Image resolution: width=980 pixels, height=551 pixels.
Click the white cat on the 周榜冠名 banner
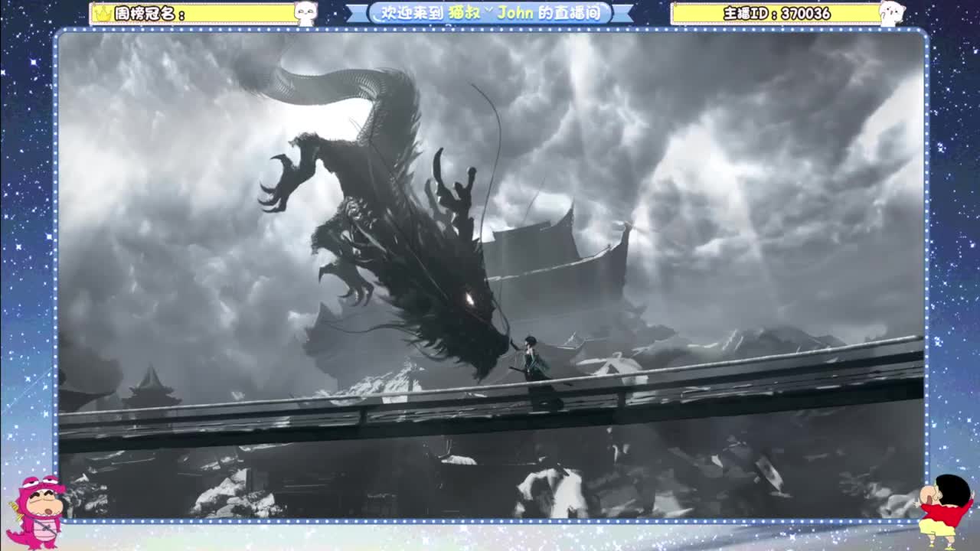pyautogui.click(x=306, y=14)
